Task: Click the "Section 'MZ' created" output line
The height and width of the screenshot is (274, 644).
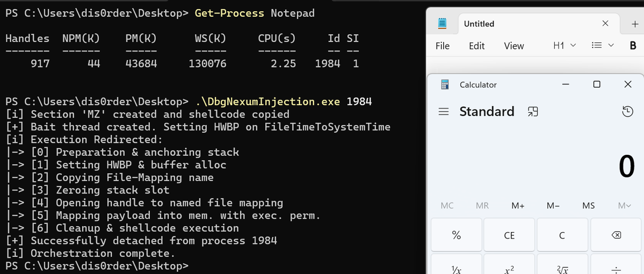Action: pos(147,114)
